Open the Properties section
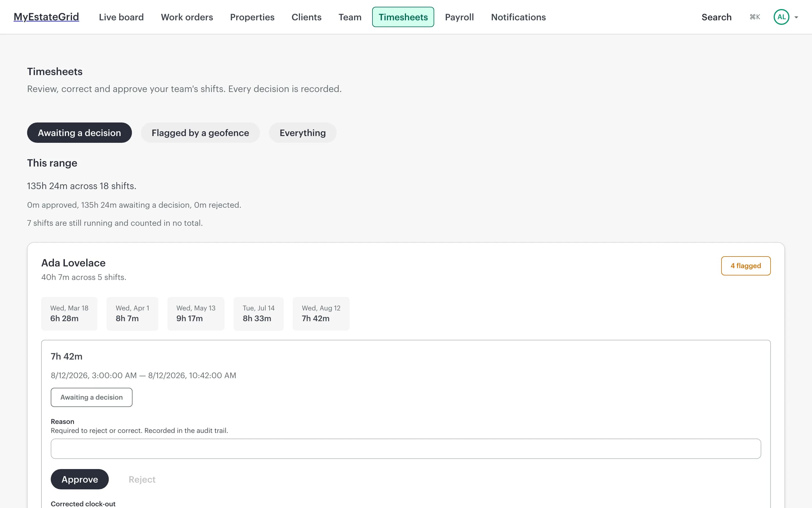 coord(252,17)
